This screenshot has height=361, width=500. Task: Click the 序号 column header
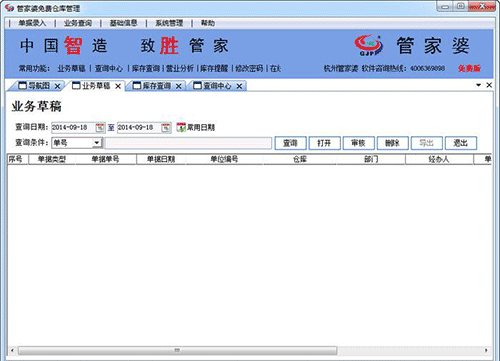coord(18,159)
